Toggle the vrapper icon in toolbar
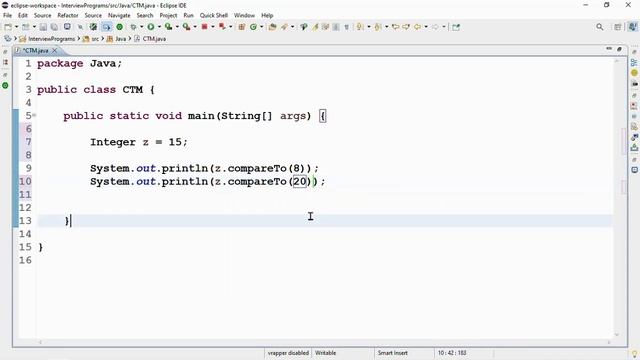 click(93, 27)
